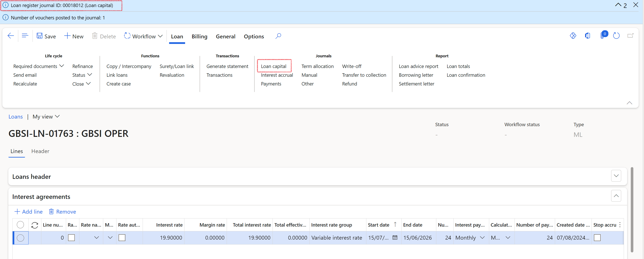Open the Payments journal
The image size is (644, 259).
click(271, 84)
